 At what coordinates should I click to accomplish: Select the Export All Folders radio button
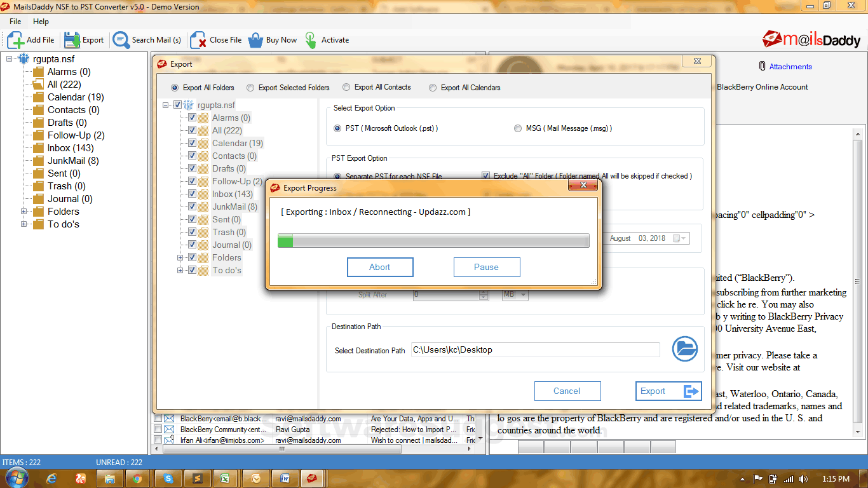[x=175, y=88]
